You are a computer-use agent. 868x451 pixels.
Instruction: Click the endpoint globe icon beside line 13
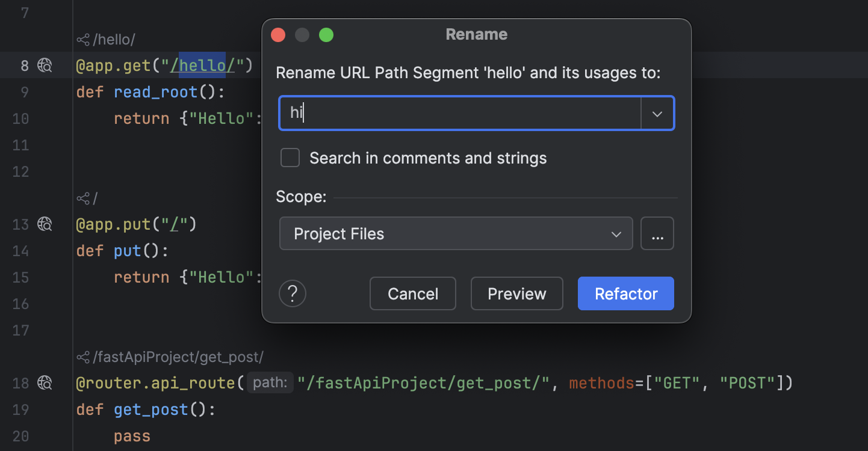(x=45, y=224)
